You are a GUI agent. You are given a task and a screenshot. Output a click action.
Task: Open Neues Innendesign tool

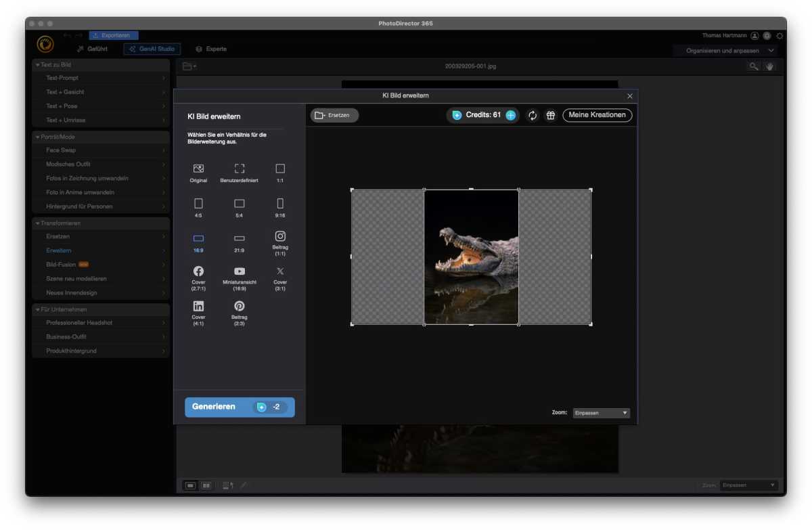pos(101,293)
